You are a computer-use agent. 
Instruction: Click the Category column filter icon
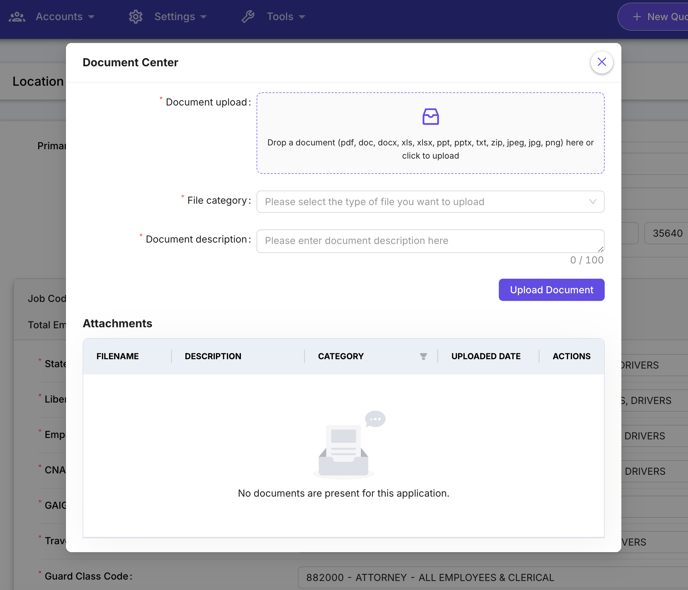[423, 356]
